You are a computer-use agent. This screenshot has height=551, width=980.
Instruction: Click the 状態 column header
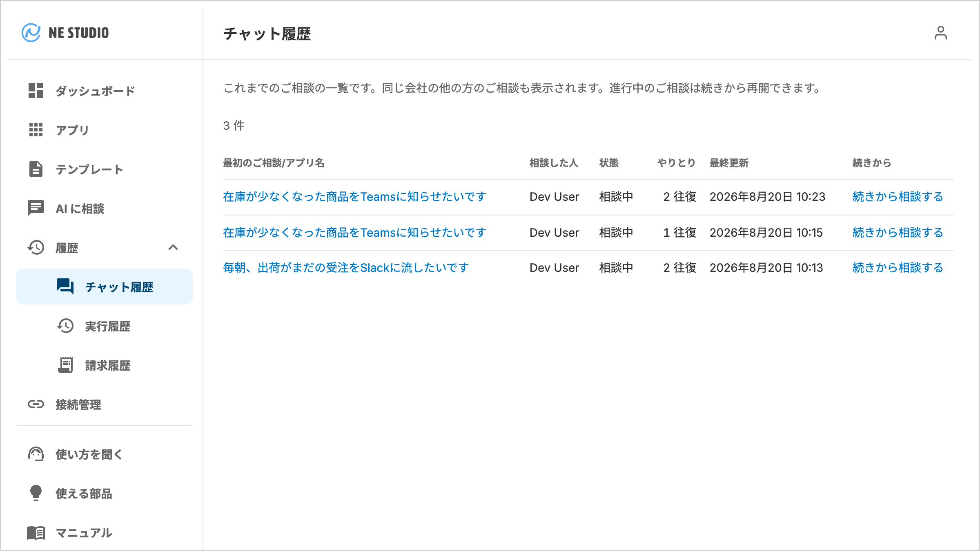[609, 163]
